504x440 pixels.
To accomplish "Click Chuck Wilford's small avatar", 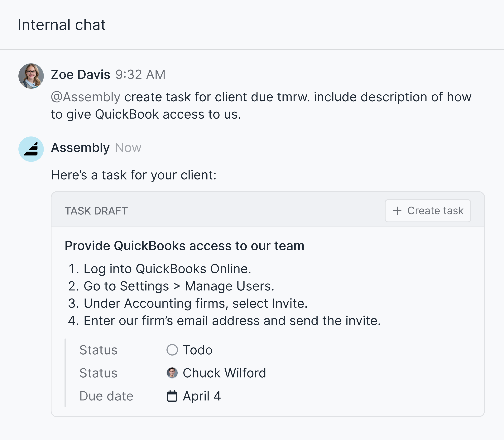I will (172, 373).
